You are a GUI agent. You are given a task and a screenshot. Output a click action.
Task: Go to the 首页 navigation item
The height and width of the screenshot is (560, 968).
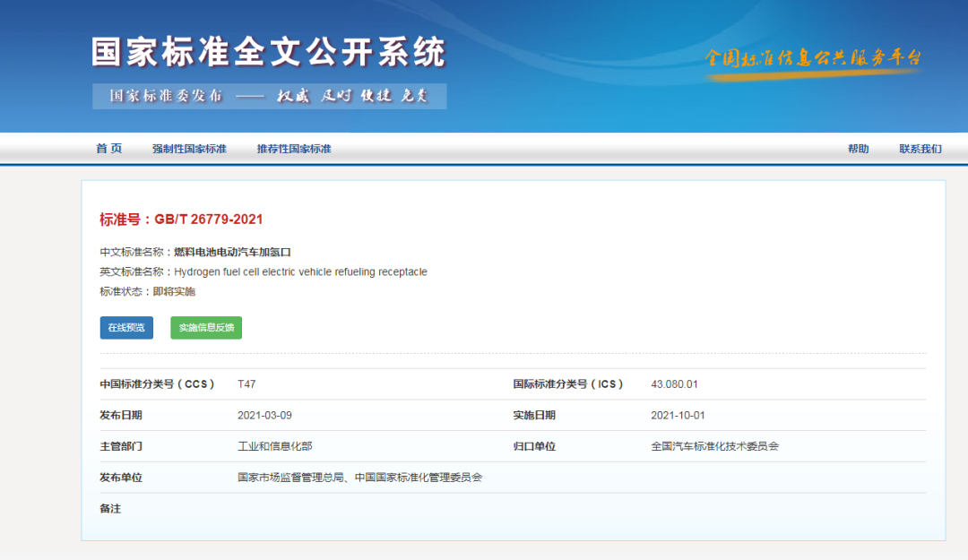109,149
